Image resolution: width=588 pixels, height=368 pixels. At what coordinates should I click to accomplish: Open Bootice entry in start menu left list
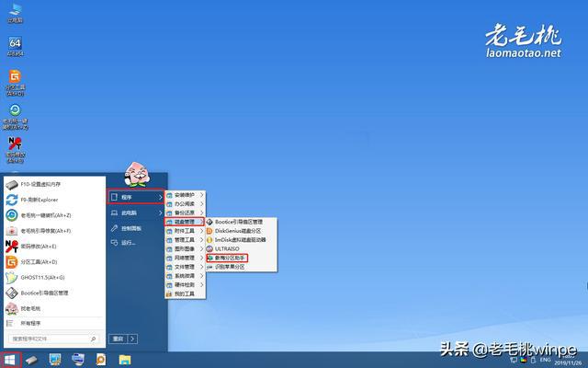point(54,293)
